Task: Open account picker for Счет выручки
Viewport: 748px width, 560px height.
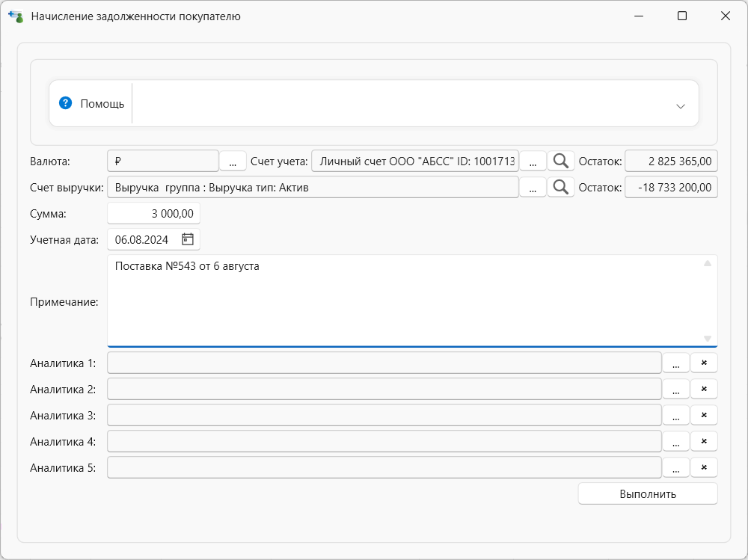Action: click(x=533, y=188)
